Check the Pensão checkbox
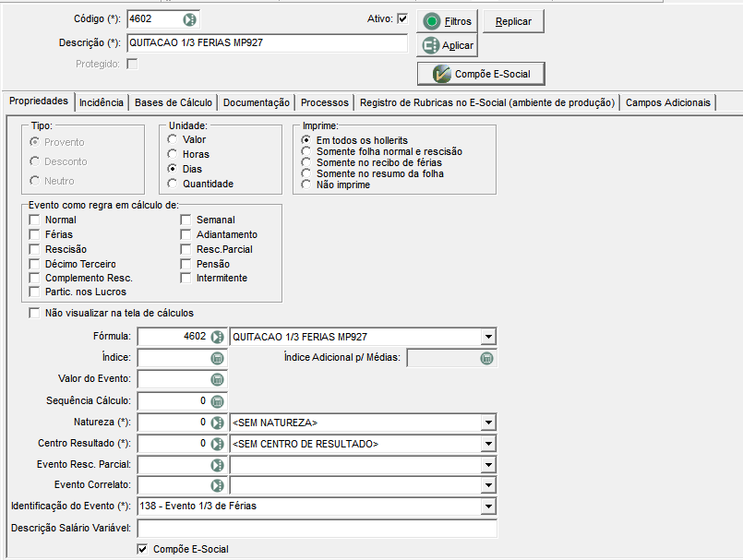This screenshot has width=743, height=560. point(186,264)
